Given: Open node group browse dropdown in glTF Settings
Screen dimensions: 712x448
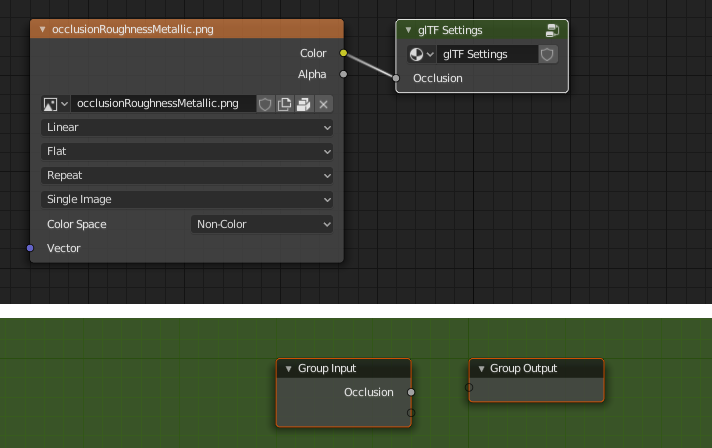Looking at the screenshot, I should 421,54.
